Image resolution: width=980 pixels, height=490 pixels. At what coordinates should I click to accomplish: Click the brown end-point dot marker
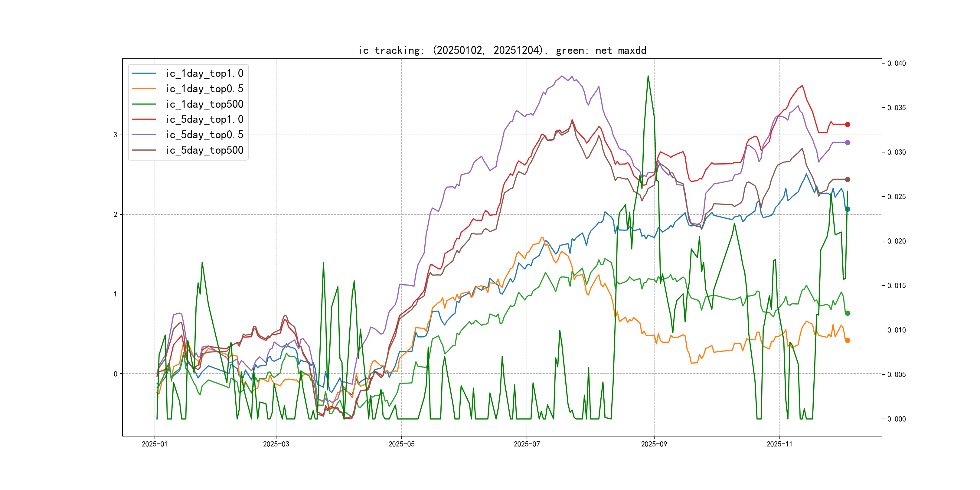pos(848,180)
